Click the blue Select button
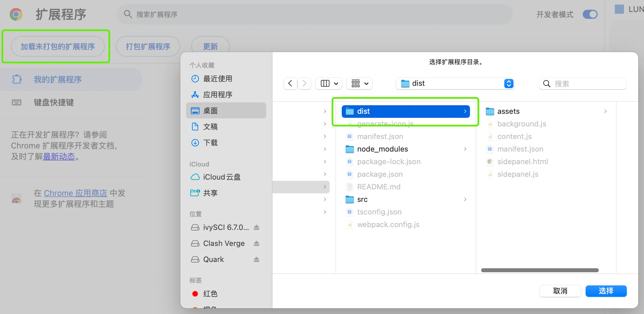 606,291
